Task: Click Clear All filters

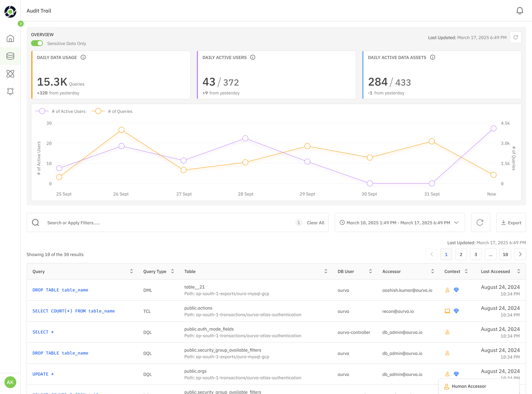Action: (316, 222)
